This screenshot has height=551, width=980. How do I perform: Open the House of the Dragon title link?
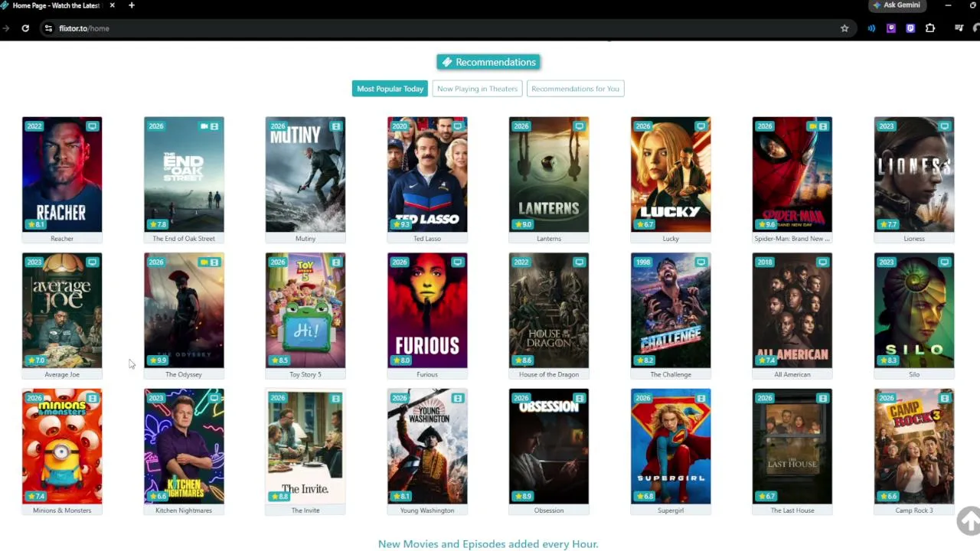[549, 375]
